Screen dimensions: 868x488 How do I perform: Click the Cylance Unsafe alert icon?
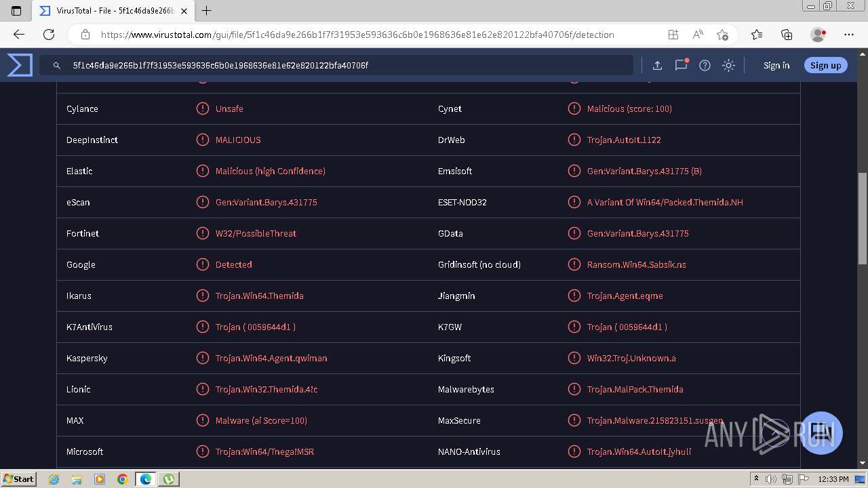(202, 108)
